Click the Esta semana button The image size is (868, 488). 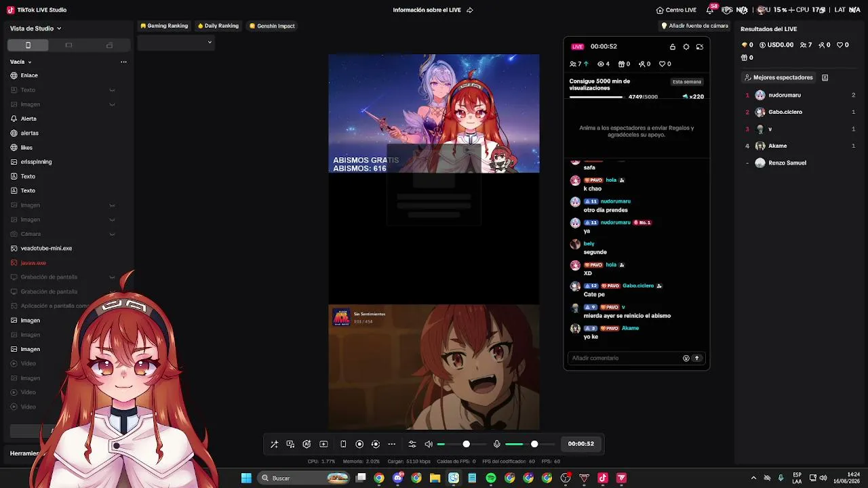click(x=687, y=82)
